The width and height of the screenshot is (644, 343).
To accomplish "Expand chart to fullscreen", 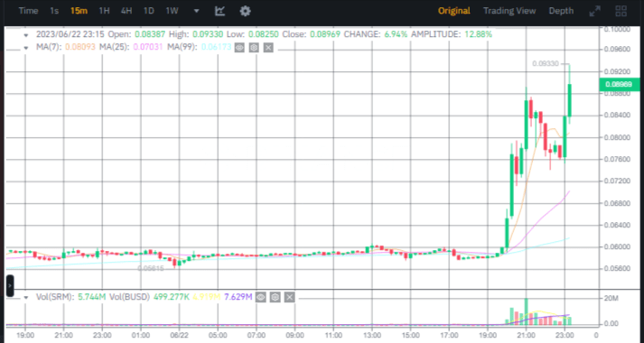I will [x=594, y=11].
